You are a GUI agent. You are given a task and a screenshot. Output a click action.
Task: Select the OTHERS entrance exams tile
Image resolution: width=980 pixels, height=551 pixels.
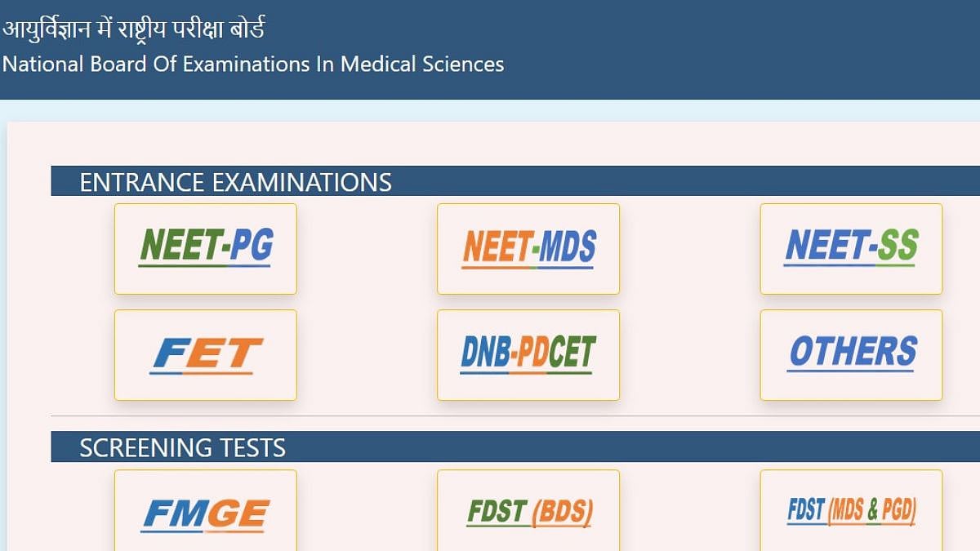[851, 355]
